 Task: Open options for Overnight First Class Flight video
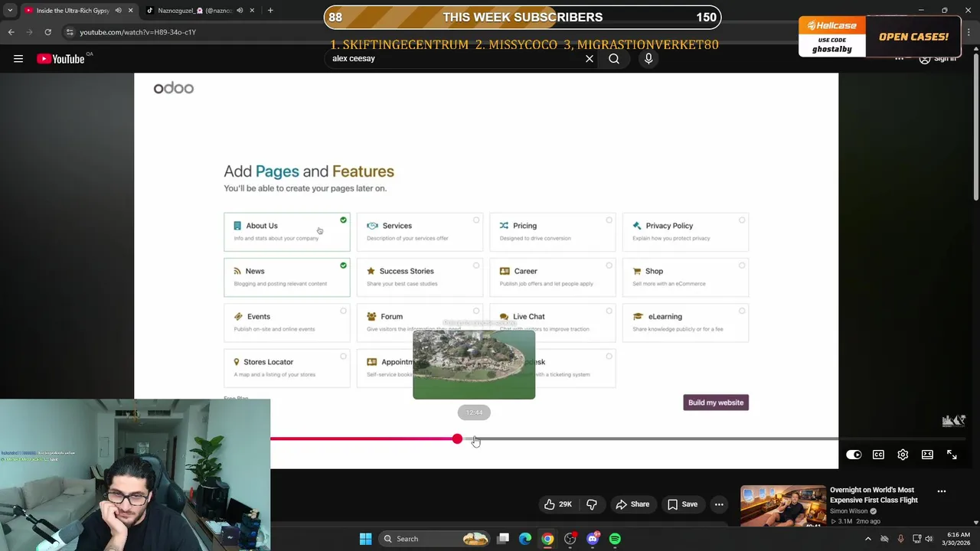tap(942, 491)
